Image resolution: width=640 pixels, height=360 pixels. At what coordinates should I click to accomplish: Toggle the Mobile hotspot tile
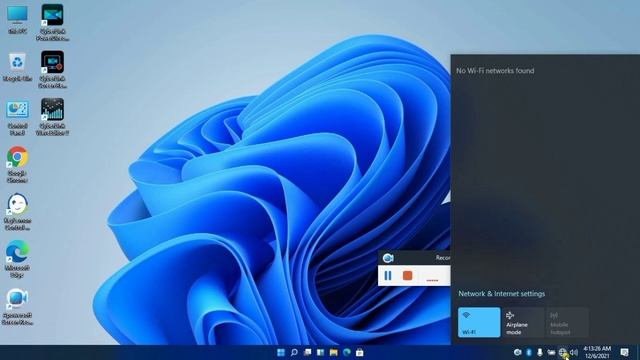click(567, 322)
